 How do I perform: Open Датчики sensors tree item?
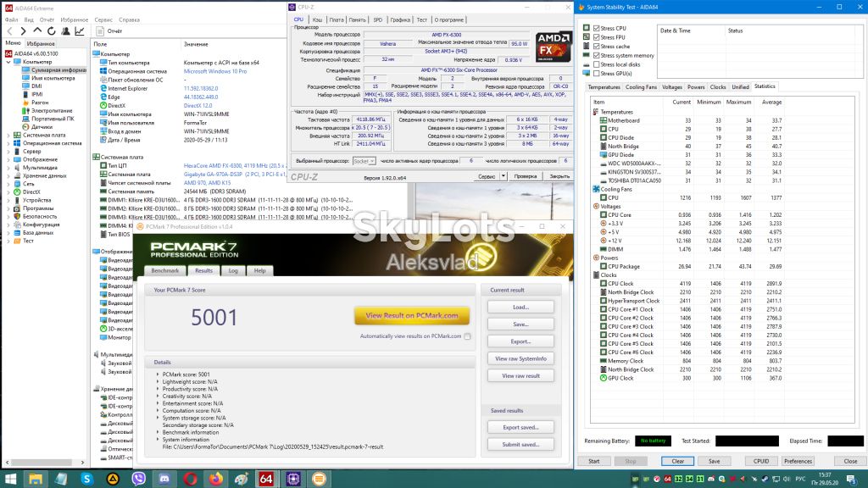pos(42,127)
